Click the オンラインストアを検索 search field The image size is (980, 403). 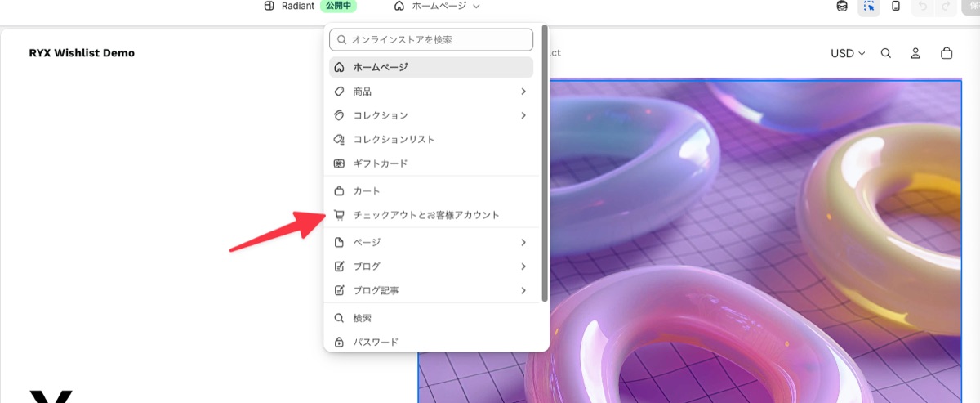[431, 39]
